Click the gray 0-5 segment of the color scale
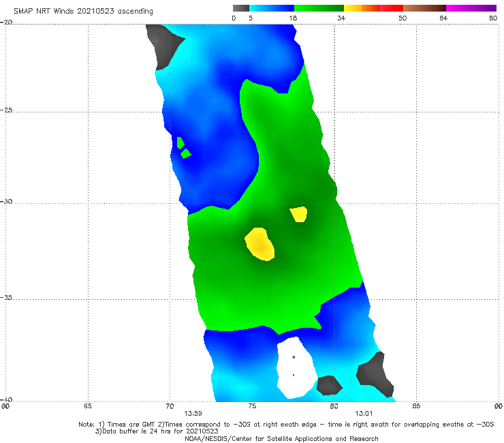Image resolution: width=504 pixels, height=443 pixels. (x=241, y=8)
